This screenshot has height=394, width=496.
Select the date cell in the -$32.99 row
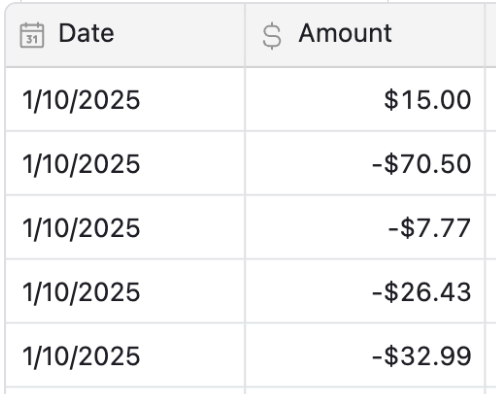(125, 355)
